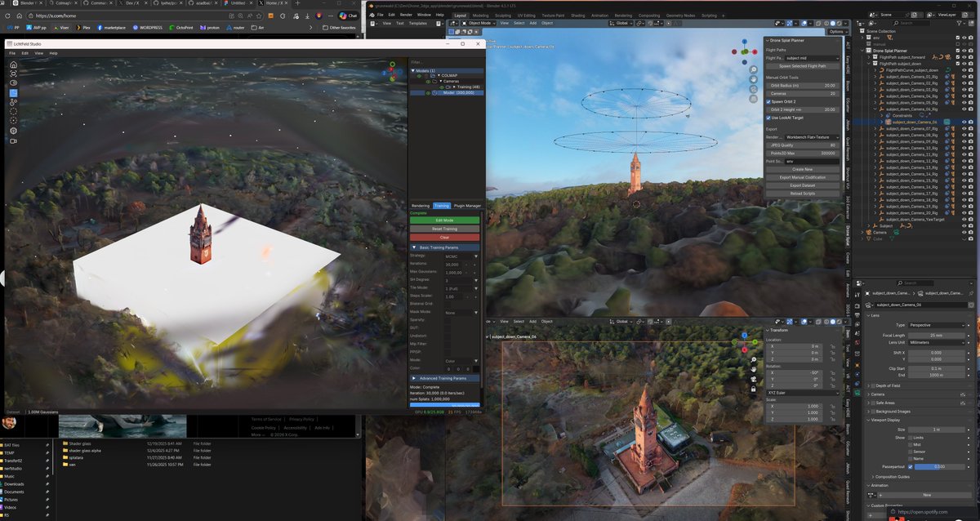The height and width of the screenshot is (521, 980).
Task: Click the Reload Scripts button
Action: coord(802,194)
